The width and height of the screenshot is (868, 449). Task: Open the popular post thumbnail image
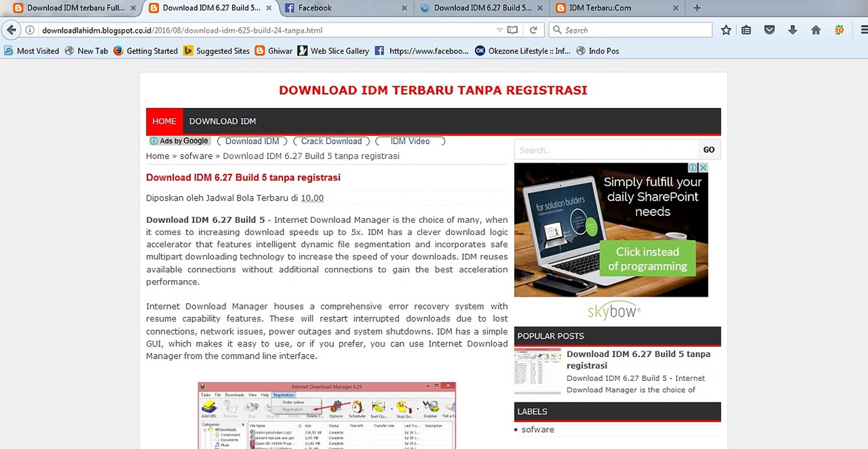[x=538, y=371]
